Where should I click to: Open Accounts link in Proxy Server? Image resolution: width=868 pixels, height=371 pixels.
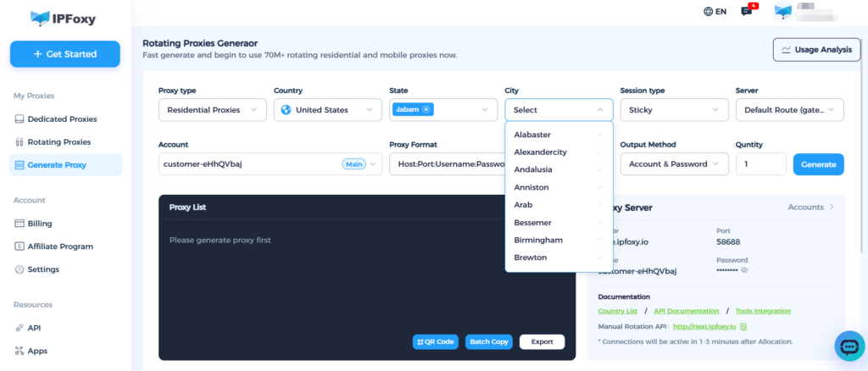[811, 207]
